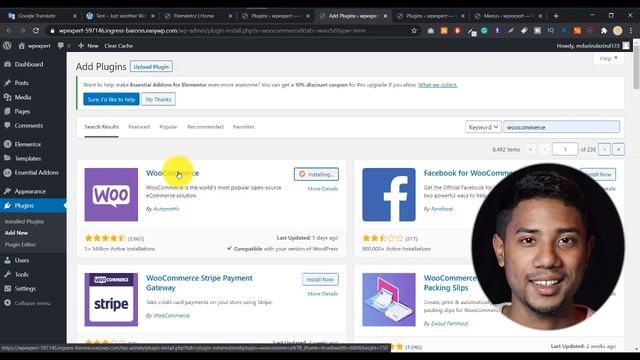
Task: Click the Packing Slips plugin thumbnail
Action: coord(389,300)
